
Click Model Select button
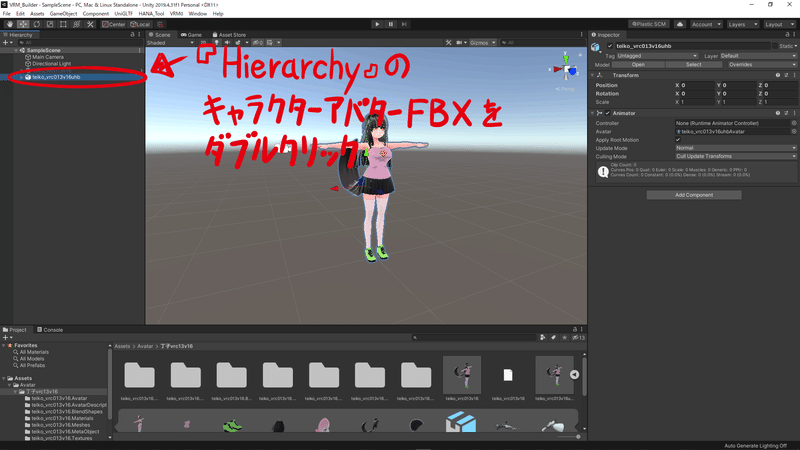click(x=693, y=65)
